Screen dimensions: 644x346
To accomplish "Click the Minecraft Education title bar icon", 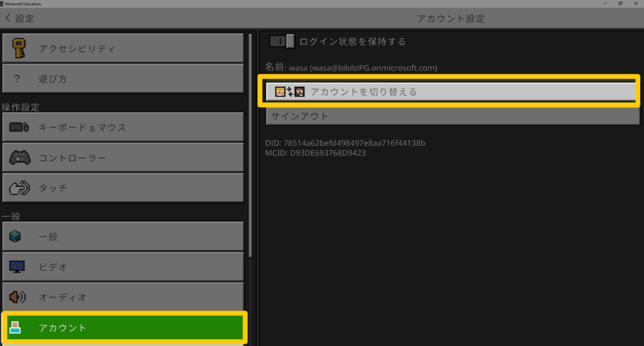I will [x=3, y=4].
